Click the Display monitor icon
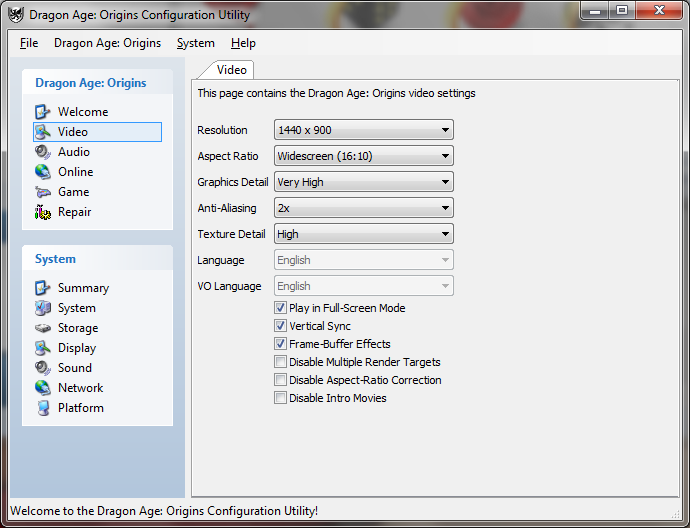690x528 pixels. pyautogui.click(x=43, y=348)
